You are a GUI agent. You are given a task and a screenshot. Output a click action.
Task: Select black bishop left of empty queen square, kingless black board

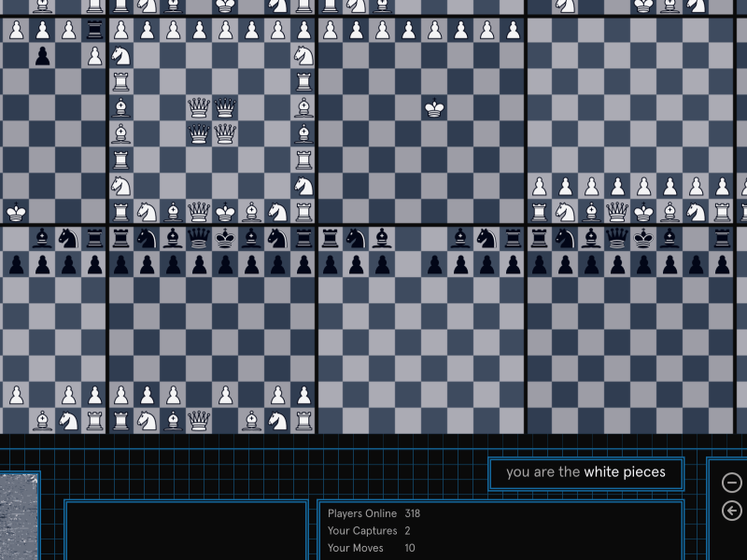[382, 239]
